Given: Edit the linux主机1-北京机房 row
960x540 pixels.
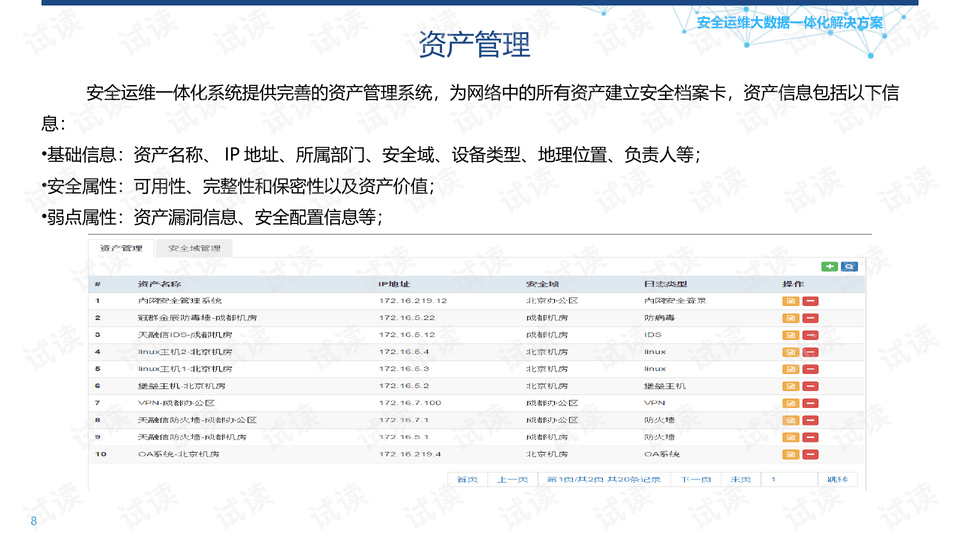Looking at the screenshot, I should tap(790, 369).
